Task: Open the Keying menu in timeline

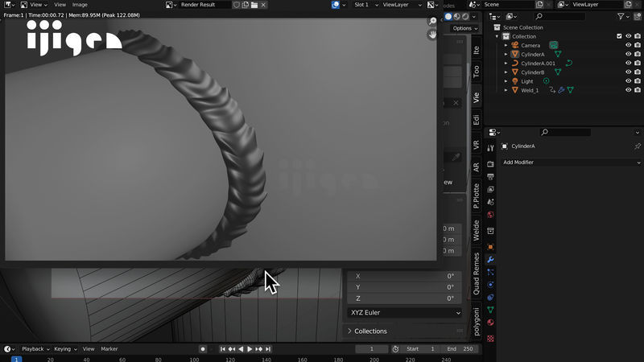Action: [66, 349]
